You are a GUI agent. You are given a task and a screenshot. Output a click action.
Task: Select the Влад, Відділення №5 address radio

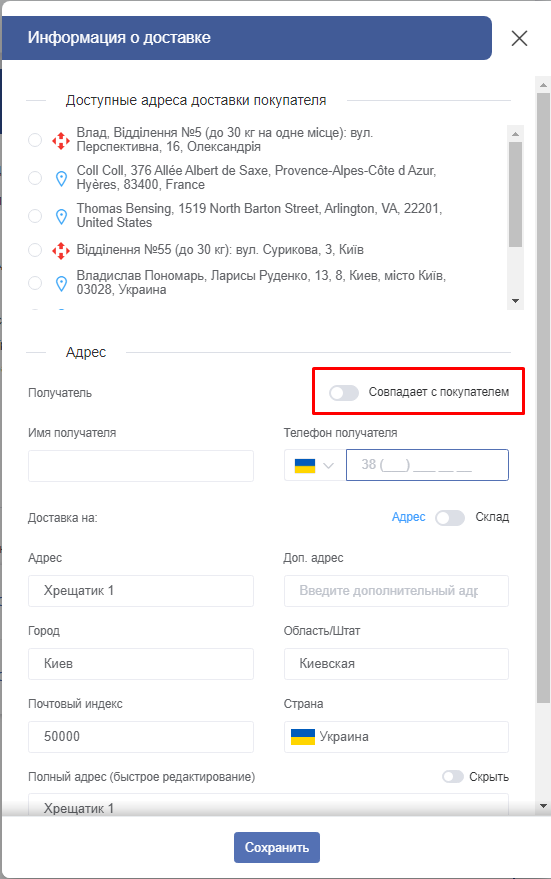35,140
